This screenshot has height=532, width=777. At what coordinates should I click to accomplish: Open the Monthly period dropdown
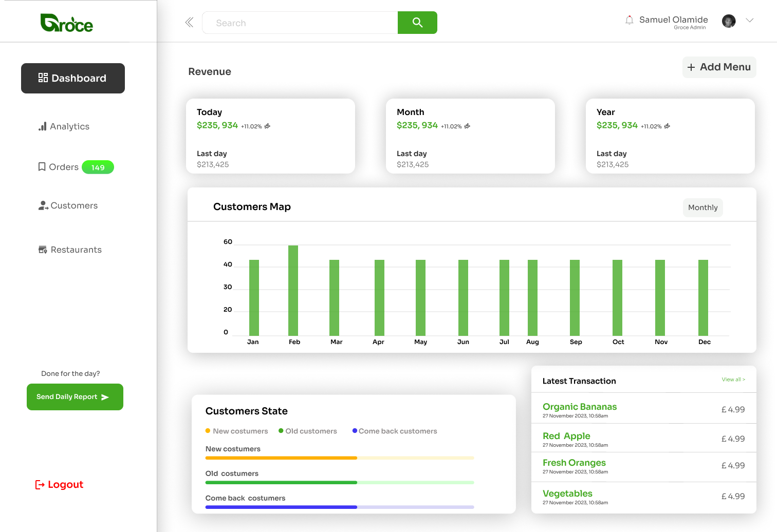click(702, 207)
